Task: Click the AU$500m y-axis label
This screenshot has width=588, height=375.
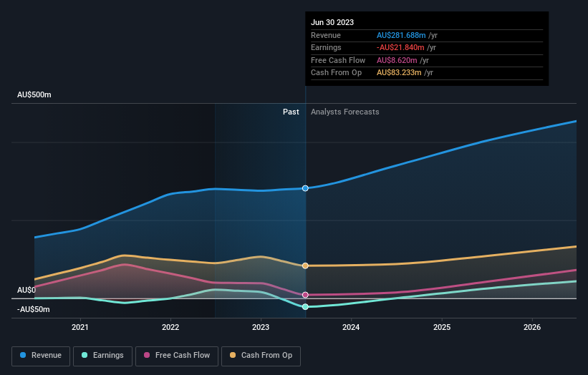Action: click(34, 94)
